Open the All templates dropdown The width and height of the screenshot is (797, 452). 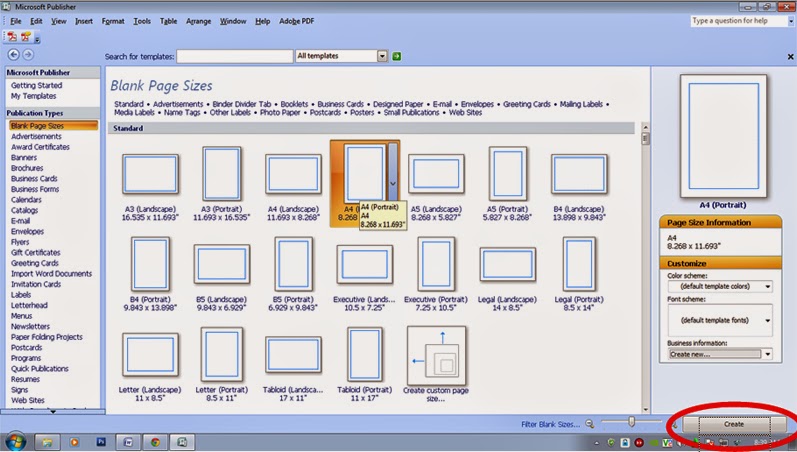[x=382, y=56]
